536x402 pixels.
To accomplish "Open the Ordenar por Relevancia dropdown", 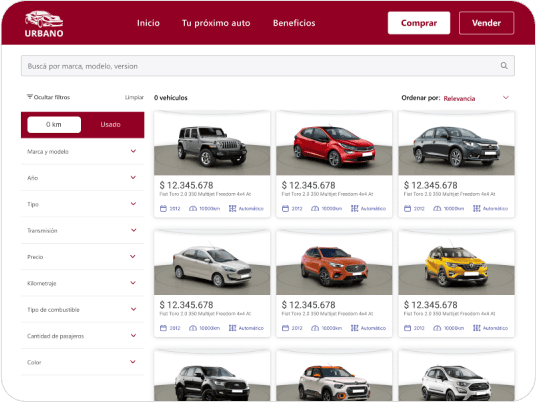I will [x=477, y=98].
